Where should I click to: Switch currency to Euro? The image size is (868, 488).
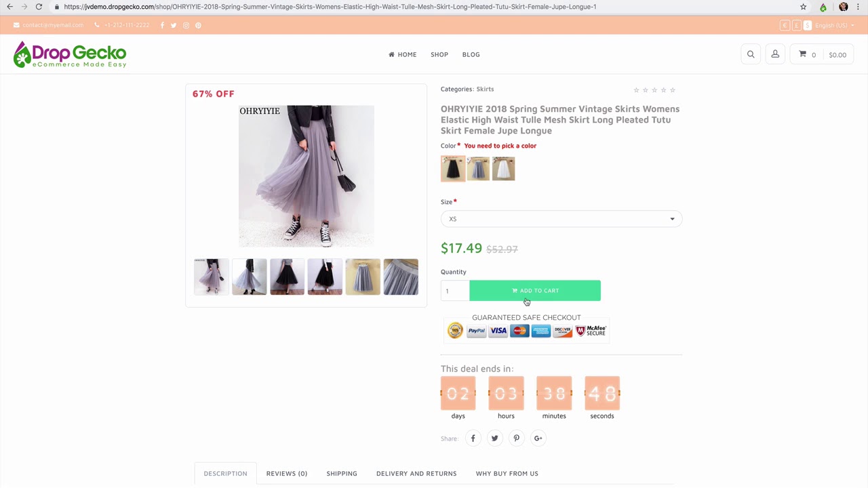click(x=785, y=25)
